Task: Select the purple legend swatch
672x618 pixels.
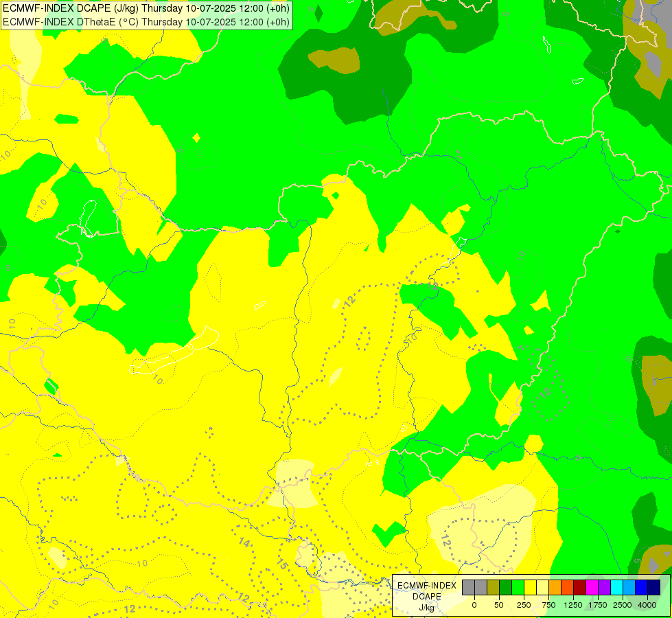Action: tap(605, 587)
